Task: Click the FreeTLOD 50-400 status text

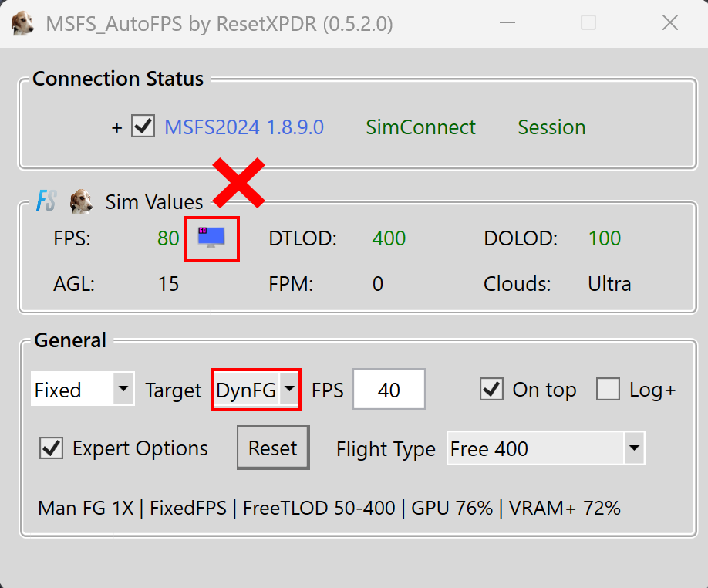Action: [319, 508]
